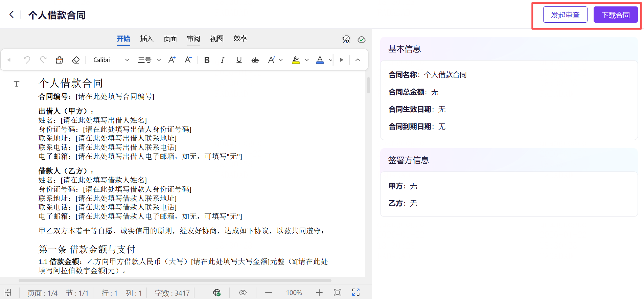This screenshot has width=644, height=299.
Task: Click the 甲方 signing party field
Action: pyautogui.click(x=403, y=186)
